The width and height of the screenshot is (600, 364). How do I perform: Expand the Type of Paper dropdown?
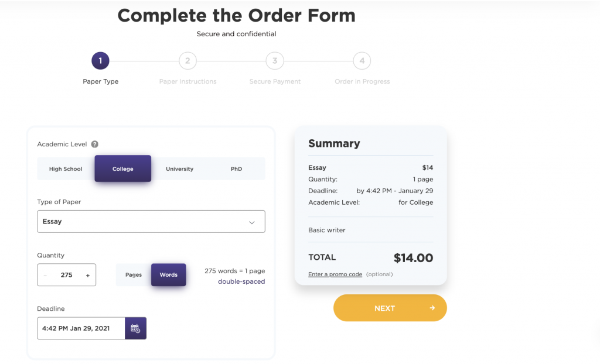click(151, 221)
